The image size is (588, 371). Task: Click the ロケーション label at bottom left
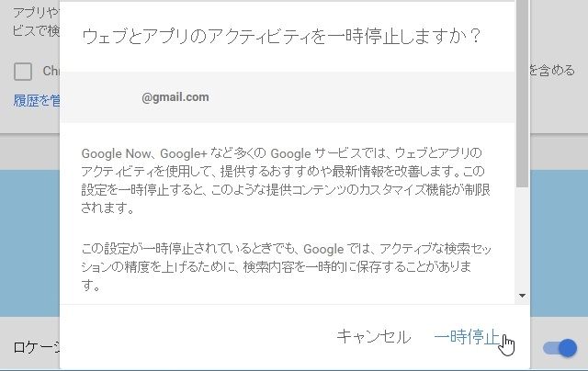(37, 347)
